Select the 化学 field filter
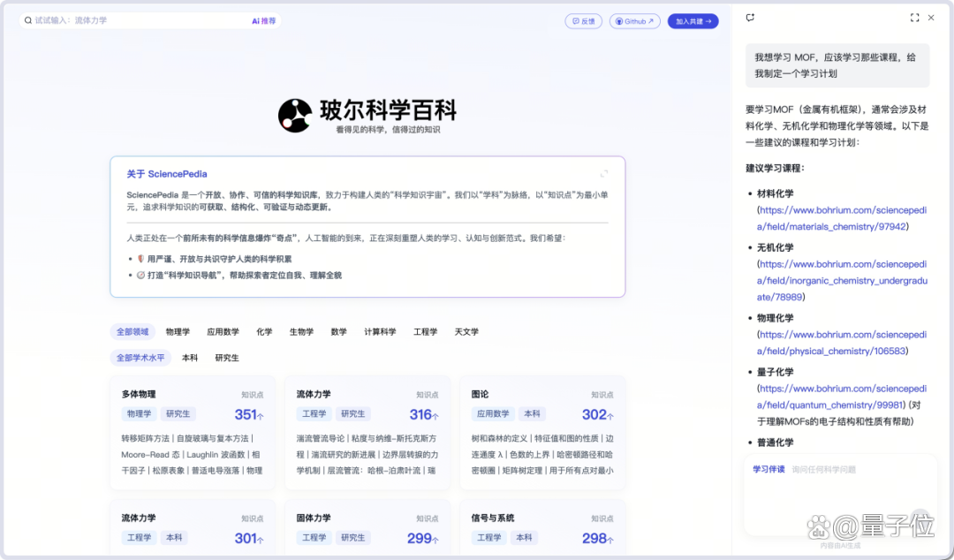Screen dimensions: 954x560 click(x=264, y=332)
